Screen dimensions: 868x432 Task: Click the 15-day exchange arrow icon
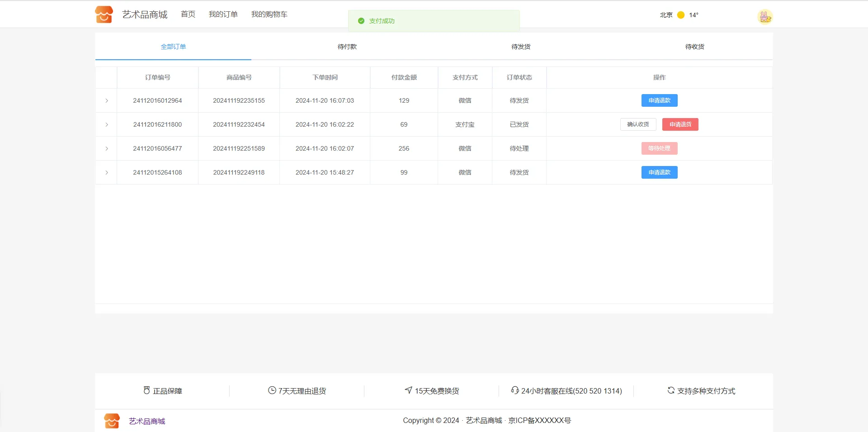coord(408,390)
